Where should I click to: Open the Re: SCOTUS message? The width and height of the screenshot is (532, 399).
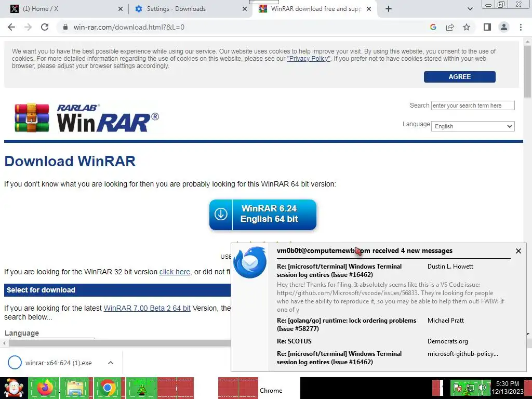[294, 341]
